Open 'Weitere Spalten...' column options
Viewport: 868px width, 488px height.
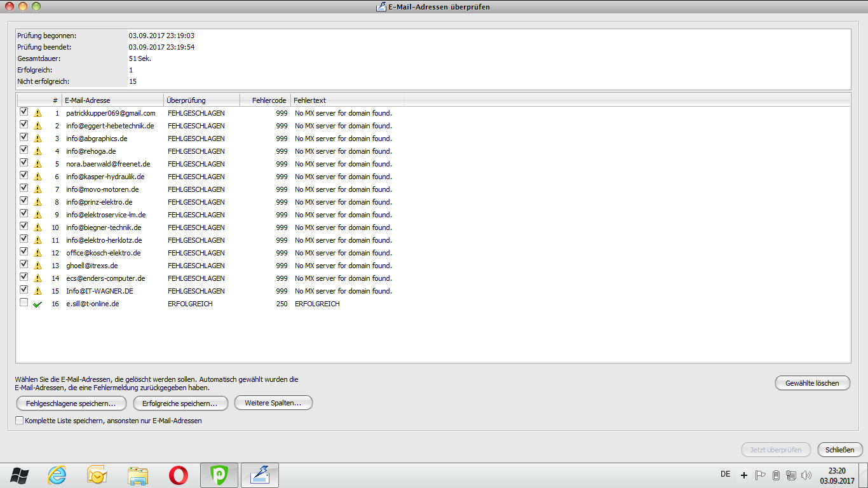(x=273, y=403)
